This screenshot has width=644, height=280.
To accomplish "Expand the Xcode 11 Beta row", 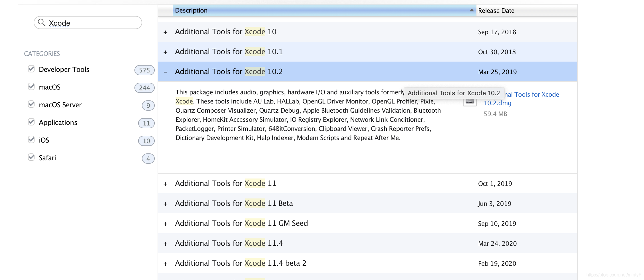I will click(x=166, y=204).
